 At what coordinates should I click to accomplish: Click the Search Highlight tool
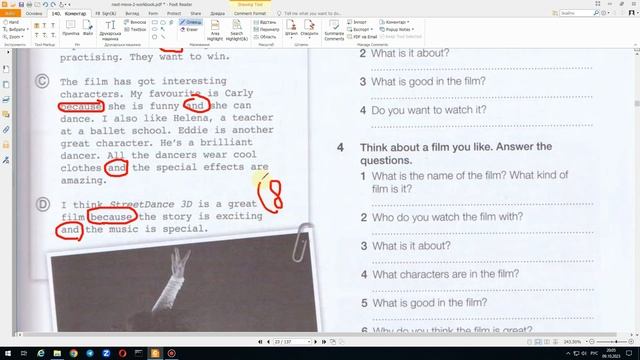(237, 30)
